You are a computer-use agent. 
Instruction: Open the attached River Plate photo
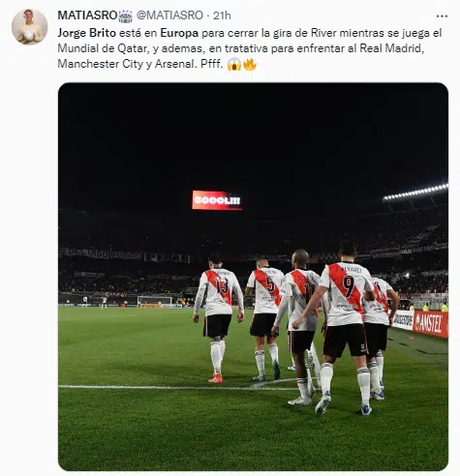(x=253, y=277)
